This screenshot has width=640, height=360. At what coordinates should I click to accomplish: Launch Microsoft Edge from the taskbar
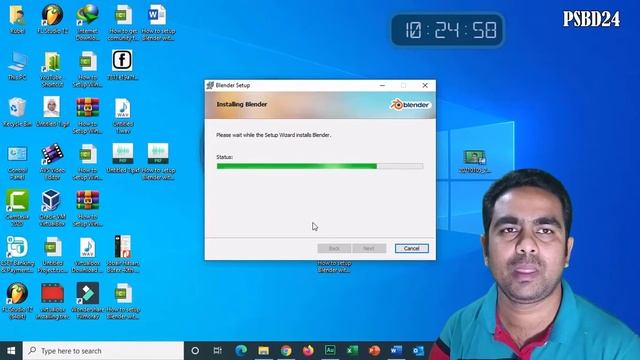241,351
